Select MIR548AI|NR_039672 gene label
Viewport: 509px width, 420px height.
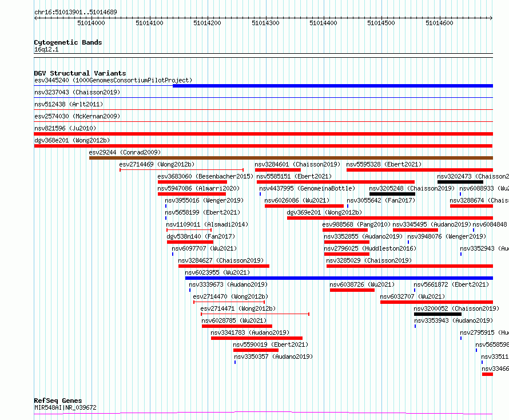point(65,407)
